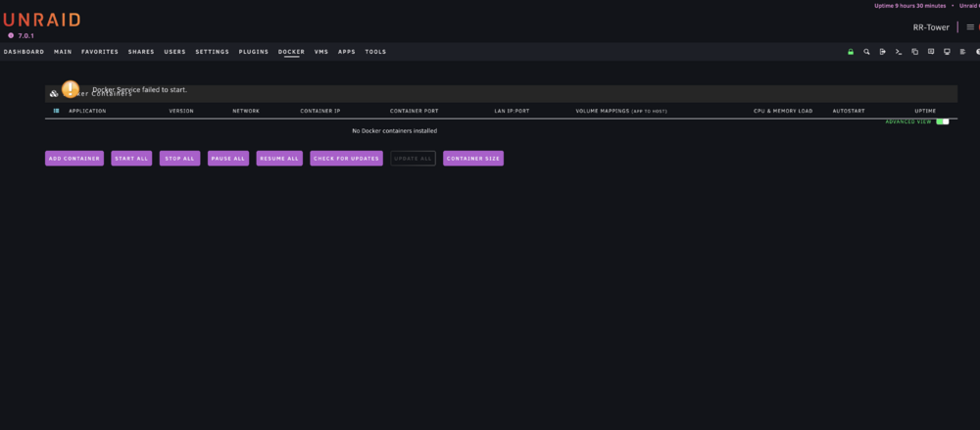Click the Container Size button
980x430 pixels.
pos(473,158)
